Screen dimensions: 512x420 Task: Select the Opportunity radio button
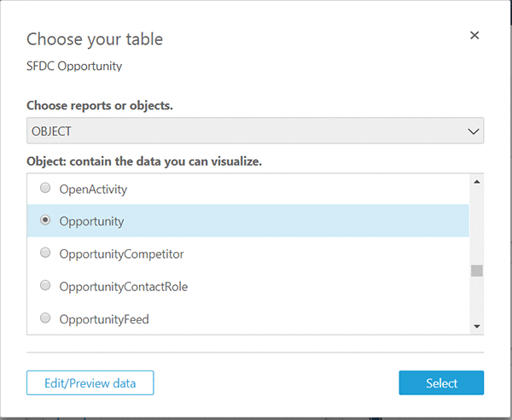[x=45, y=220]
